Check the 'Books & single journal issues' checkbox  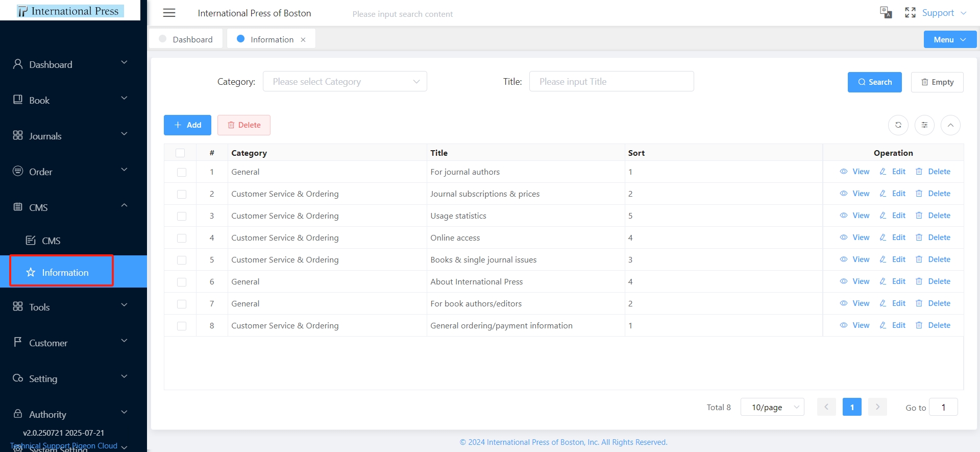[182, 260]
